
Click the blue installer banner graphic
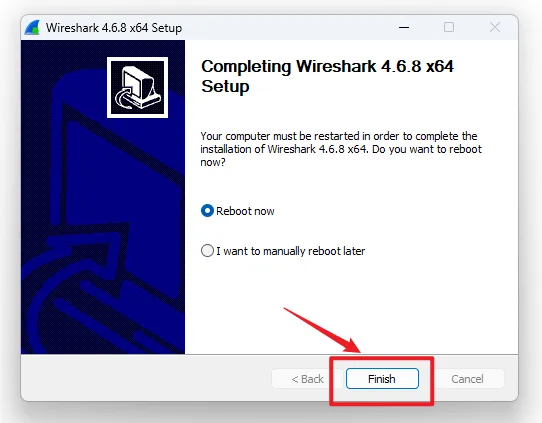click(103, 197)
